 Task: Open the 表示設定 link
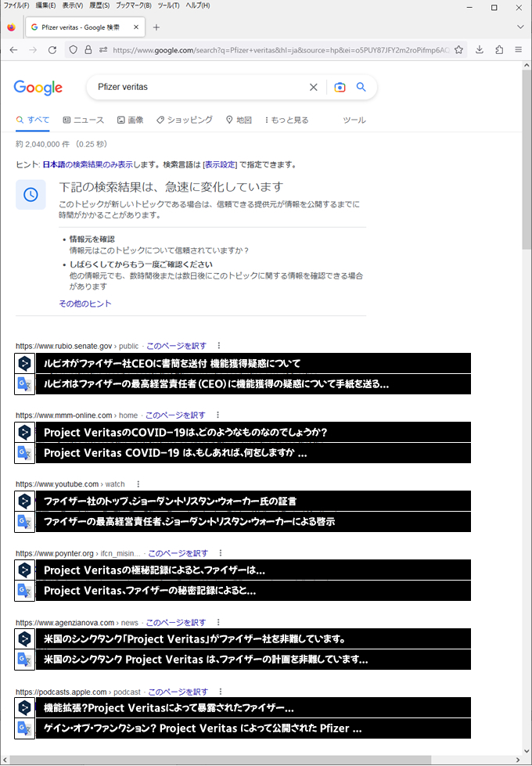(220, 164)
